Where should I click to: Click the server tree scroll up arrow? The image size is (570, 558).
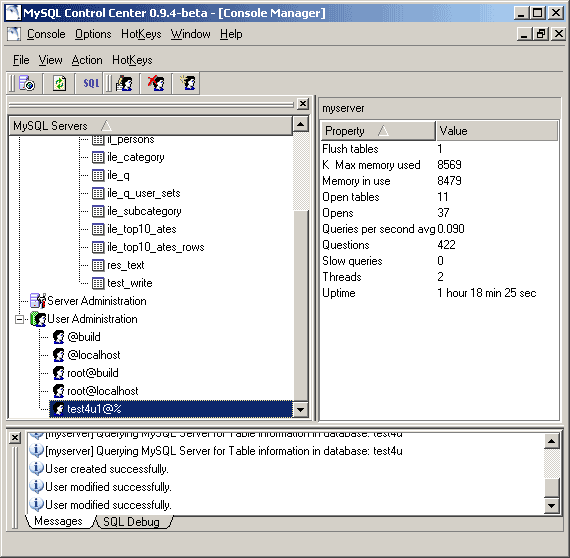pyautogui.click(x=301, y=125)
